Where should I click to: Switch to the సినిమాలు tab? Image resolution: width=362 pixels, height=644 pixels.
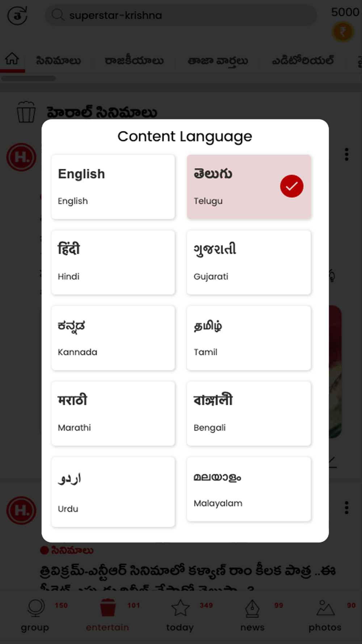pos(58,60)
